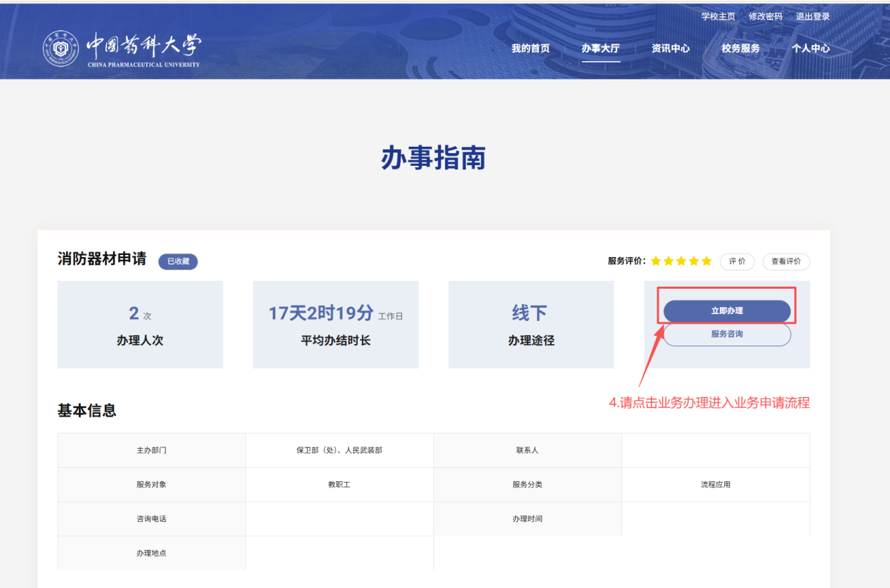Open 我的首页 in navigation
890x588 pixels.
530,48
